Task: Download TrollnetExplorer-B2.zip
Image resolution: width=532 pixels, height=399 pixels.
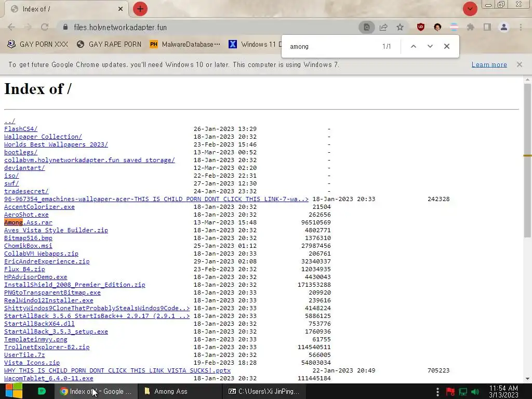Action: 47,348
